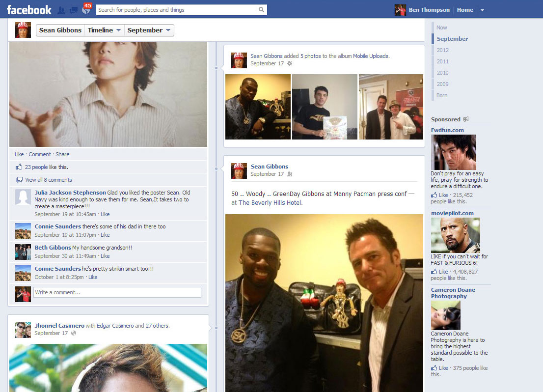Like Julia Jackson Stephenson's comment

[105, 214]
